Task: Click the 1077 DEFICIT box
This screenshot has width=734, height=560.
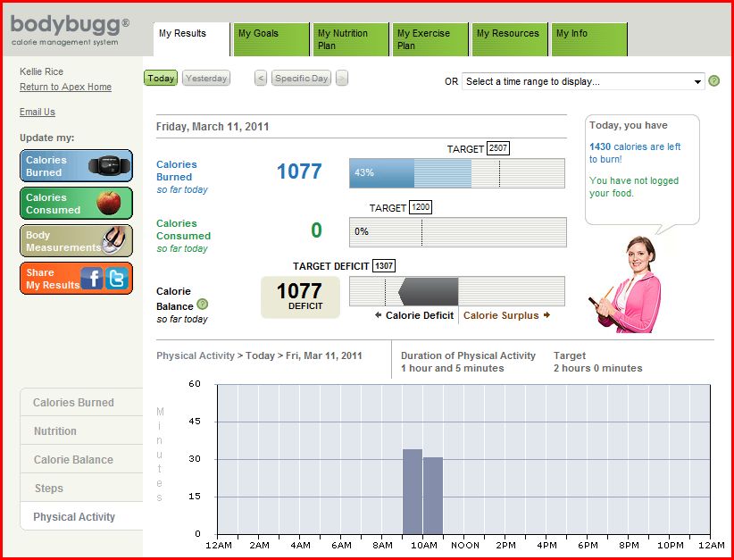Action: tap(300, 297)
